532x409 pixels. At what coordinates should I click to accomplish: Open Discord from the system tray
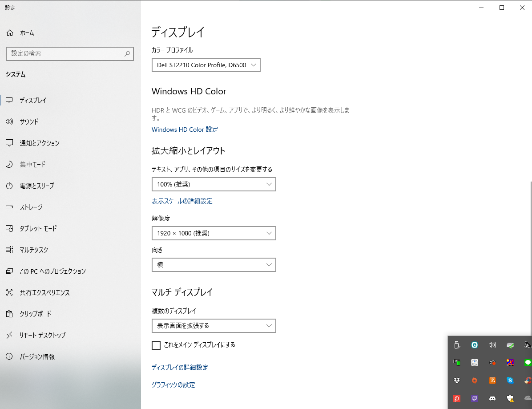492,398
